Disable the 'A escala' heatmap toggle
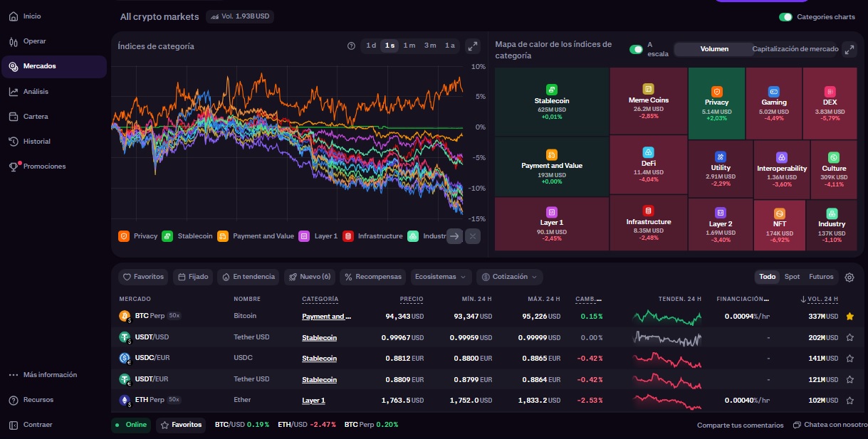 [x=636, y=49]
